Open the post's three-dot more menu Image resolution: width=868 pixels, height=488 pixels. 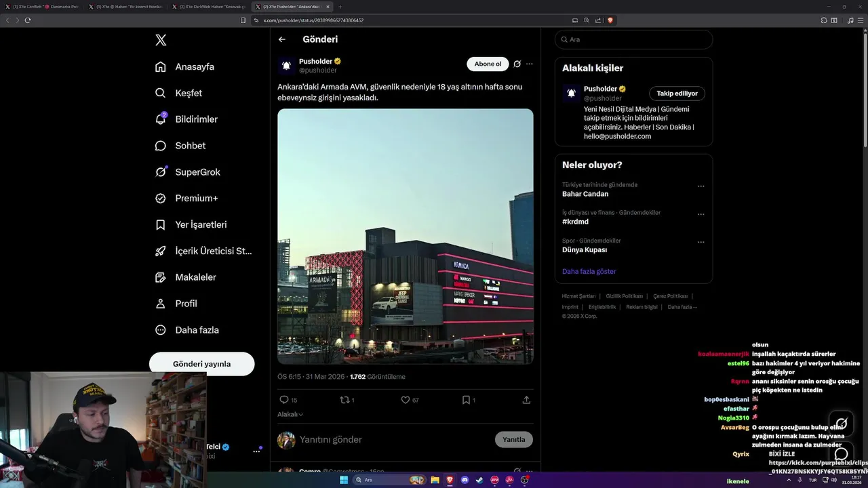point(530,64)
